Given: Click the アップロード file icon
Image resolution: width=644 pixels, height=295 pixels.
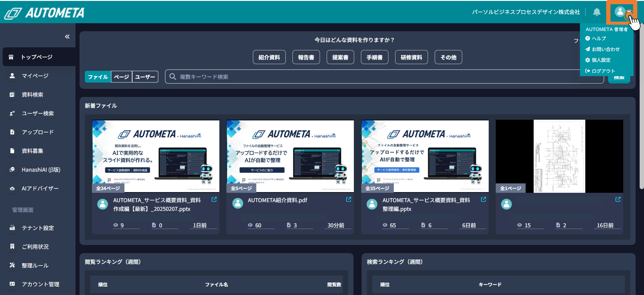Looking at the screenshot, I should coord(12,132).
